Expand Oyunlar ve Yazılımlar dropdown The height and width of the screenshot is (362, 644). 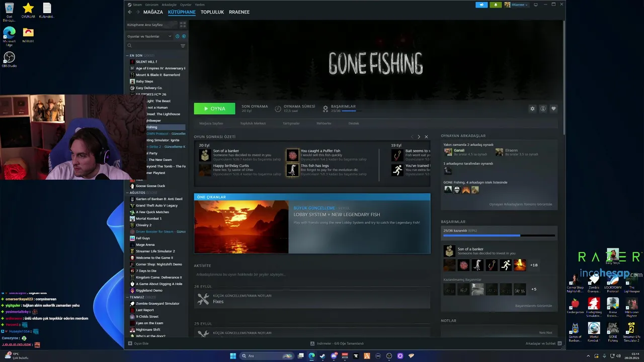click(x=149, y=36)
